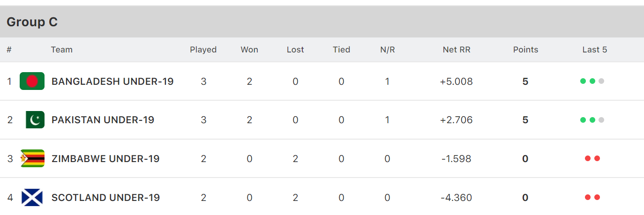This screenshot has height=215, width=644.
Task: Click the Group C heading
Action: (x=32, y=22)
